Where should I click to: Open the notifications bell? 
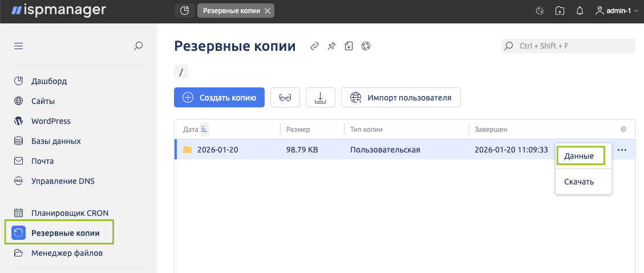coord(580,10)
